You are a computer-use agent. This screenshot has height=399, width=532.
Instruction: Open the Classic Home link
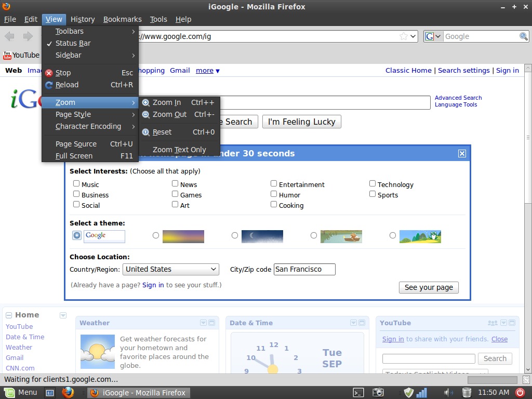pyautogui.click(x=408, y=71)
